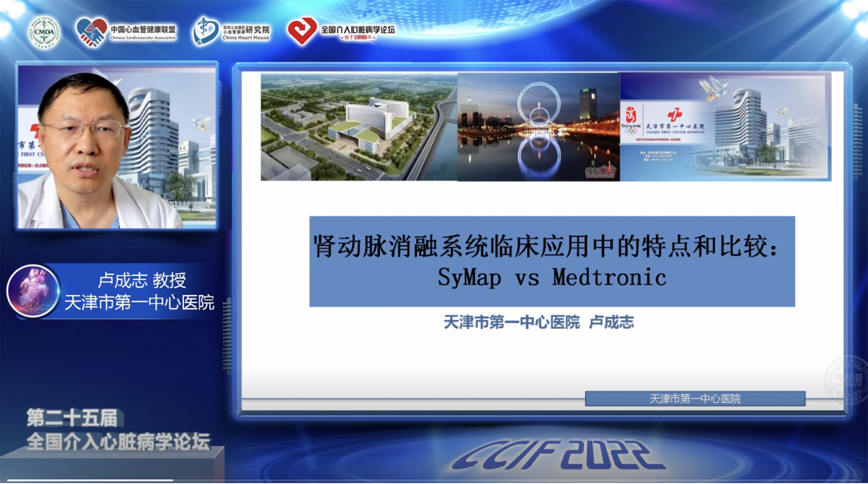Open the aerial hospital campus rendering image
Image resolution: width=868 pixels, height=484 pixels.
pos(359,126)
